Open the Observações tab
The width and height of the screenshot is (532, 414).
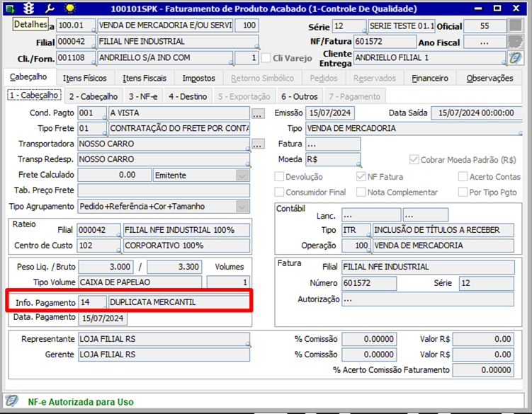click(489, 79)
